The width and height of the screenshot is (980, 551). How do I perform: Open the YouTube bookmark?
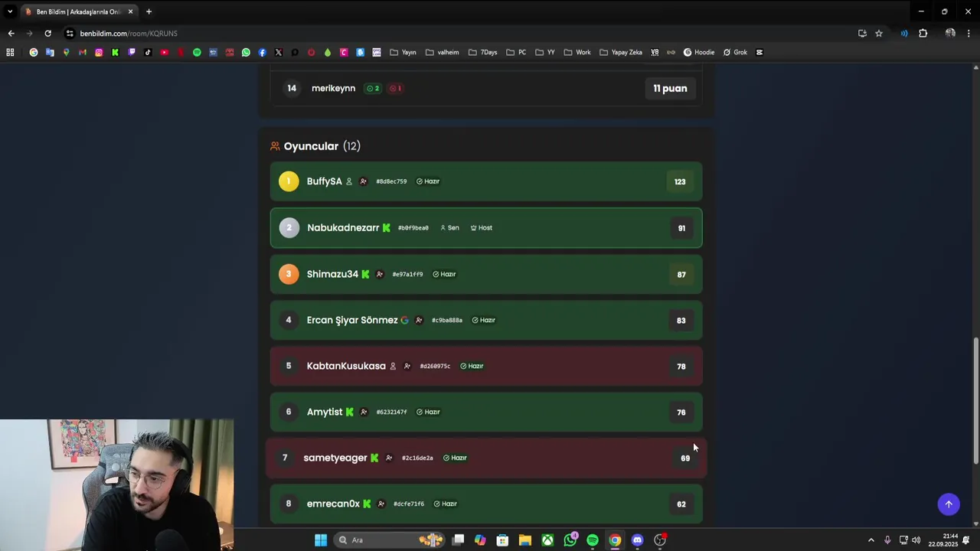pyautogui.click(x=164, y=52)
